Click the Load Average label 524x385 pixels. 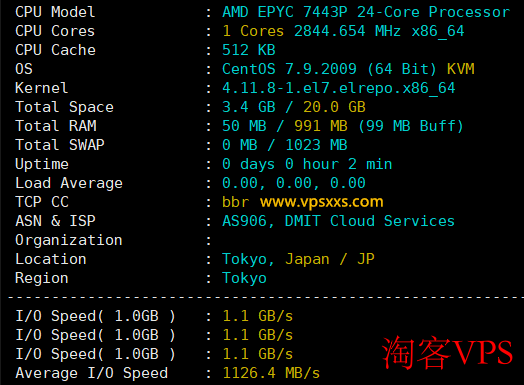69,183
